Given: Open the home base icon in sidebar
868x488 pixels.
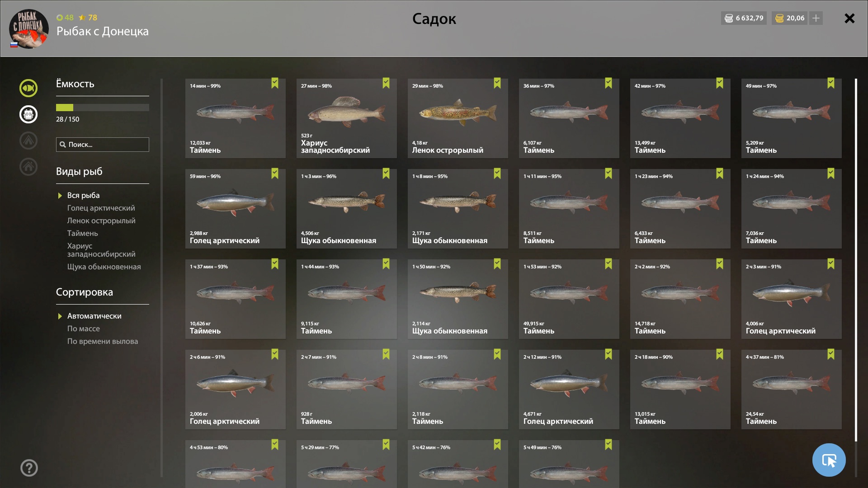Looking at the screenshot, I should tap(28, 167).
